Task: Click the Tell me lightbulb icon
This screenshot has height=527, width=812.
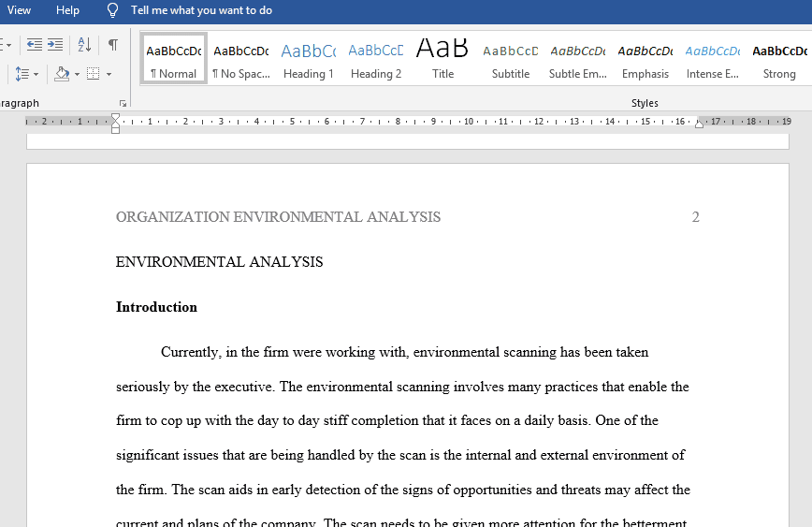Action: point(112,10)
